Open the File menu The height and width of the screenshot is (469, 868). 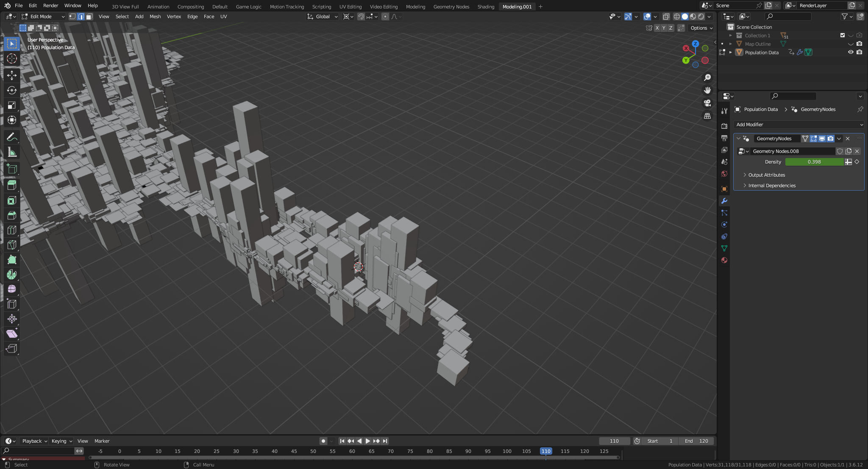[x=19, y=6]
